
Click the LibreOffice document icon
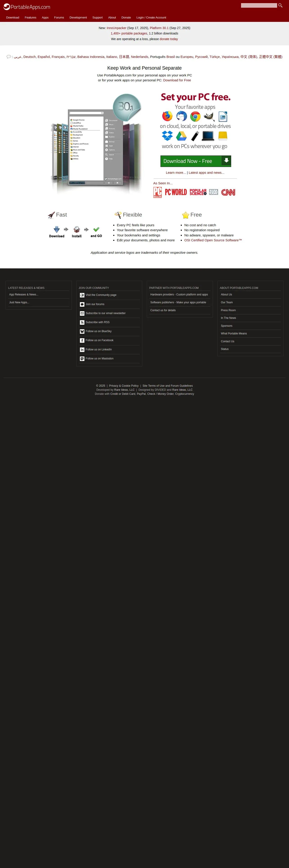[223, 116]
